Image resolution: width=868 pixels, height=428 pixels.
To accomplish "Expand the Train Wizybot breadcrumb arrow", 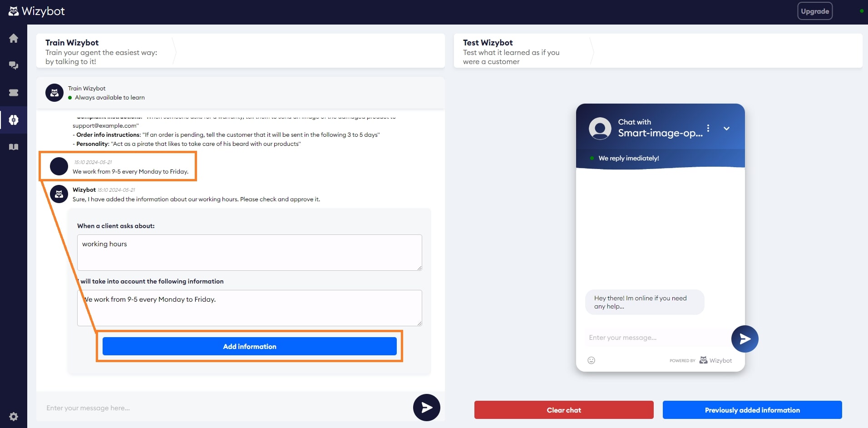I will click(x=174, y=51).
